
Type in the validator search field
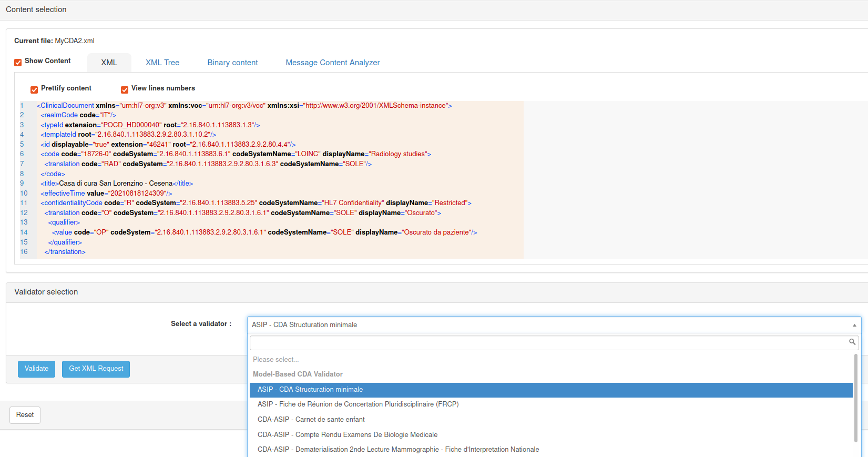click(547, 343)
